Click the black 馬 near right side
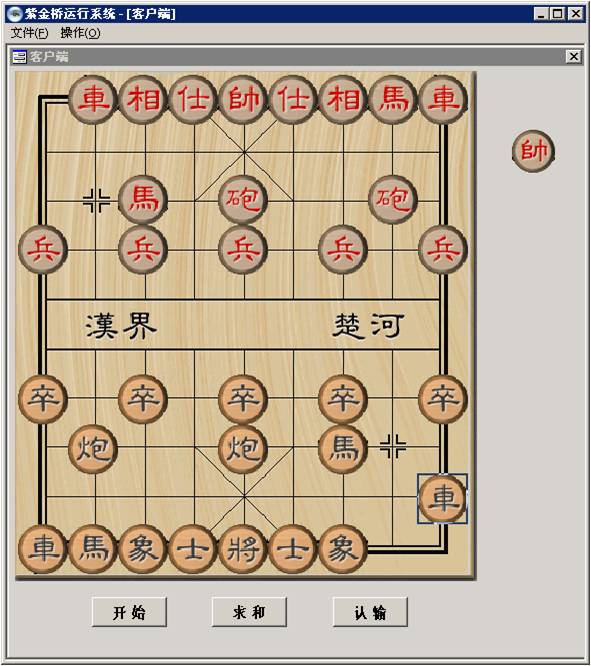The height and width of the screenshot is (666, 591). point(343,449)
